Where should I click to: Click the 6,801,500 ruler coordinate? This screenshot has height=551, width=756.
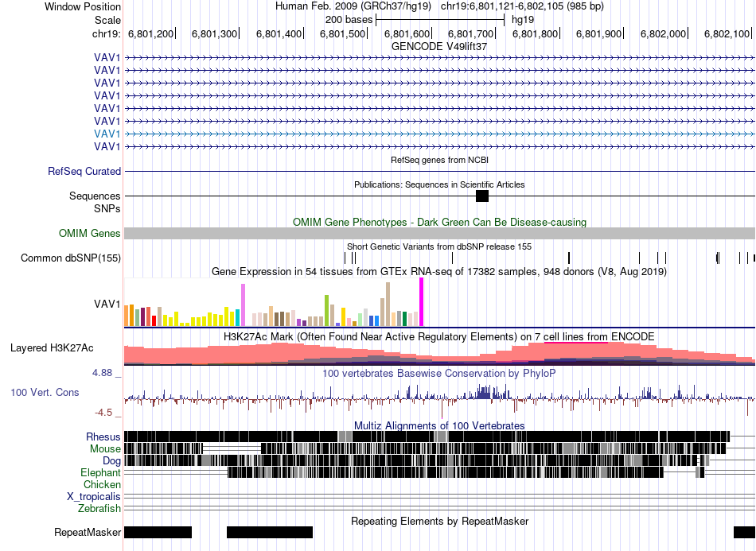(342, 33)
